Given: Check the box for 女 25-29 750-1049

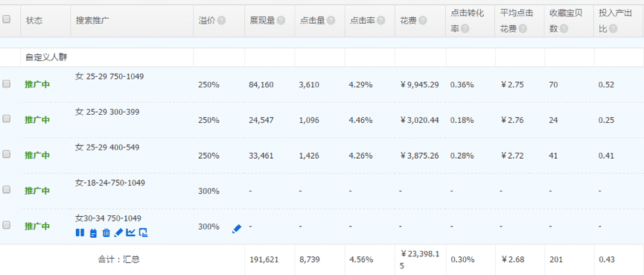Looking at the screenshot, I should click(x=6, y=83).
